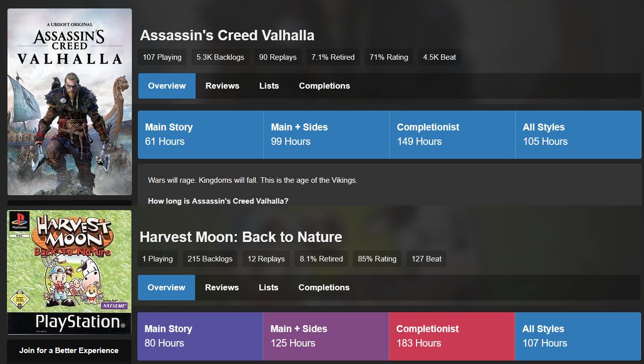
Task: Select Overview tab for Harvest Moon
Action: [x=166, y=287]
